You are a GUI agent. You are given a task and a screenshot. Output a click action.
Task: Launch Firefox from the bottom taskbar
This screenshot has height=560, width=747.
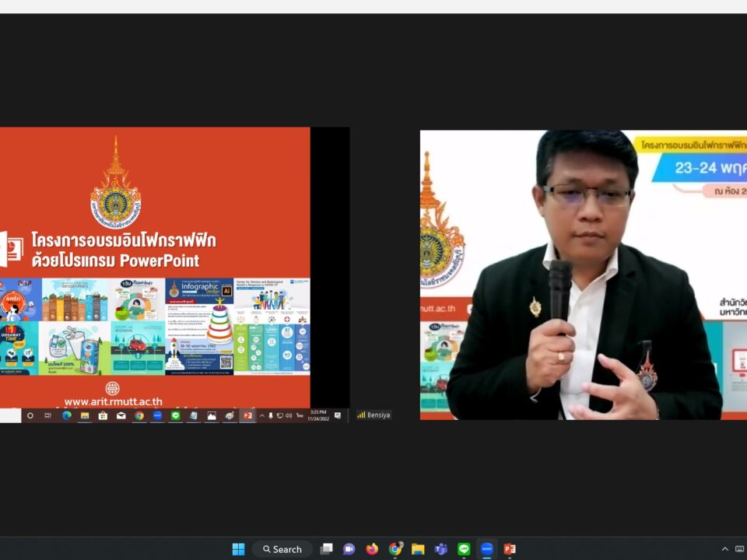pyautogui.click(x=372, y=549)
